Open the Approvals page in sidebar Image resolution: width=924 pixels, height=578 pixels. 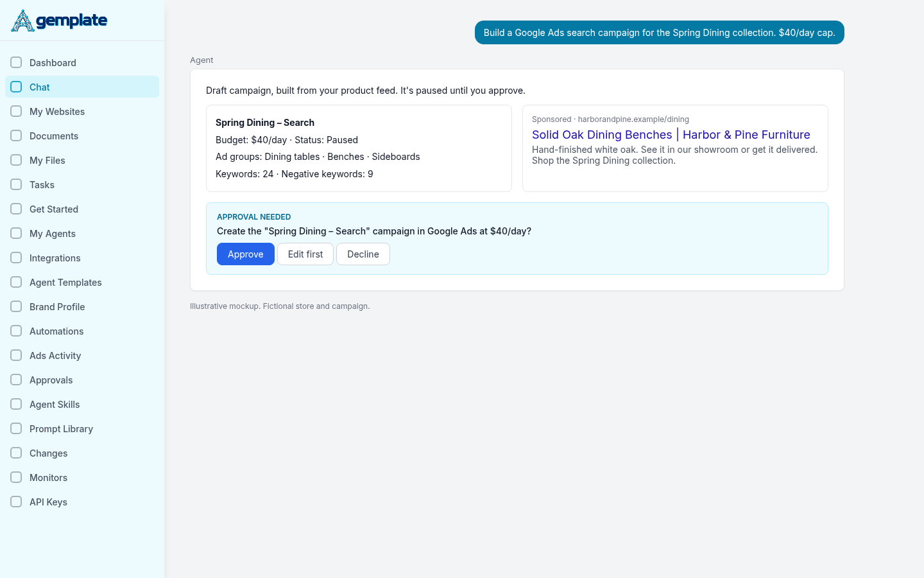click(x=82, y=380)
